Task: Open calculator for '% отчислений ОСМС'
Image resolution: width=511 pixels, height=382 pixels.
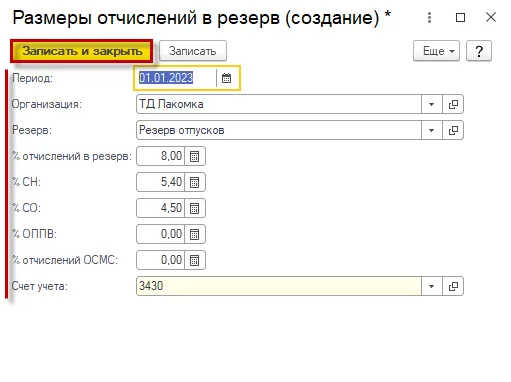Action: click(x=195, y=260)
